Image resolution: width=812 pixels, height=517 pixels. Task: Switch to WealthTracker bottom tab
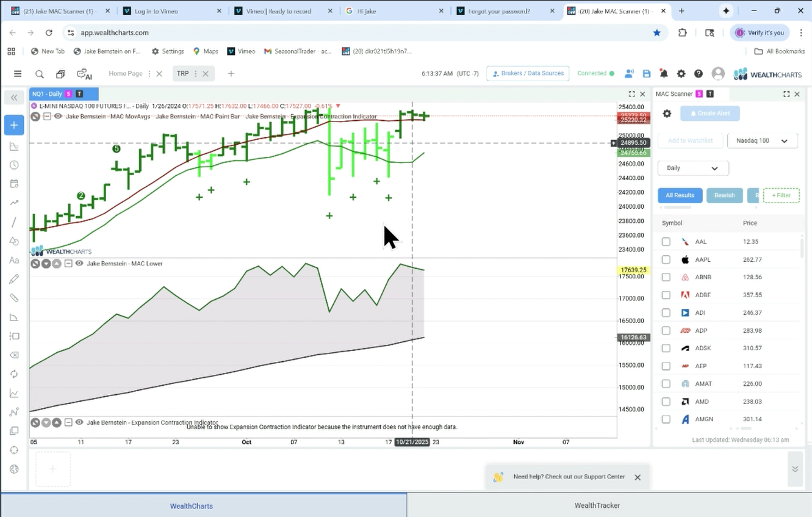coord(597,505)
